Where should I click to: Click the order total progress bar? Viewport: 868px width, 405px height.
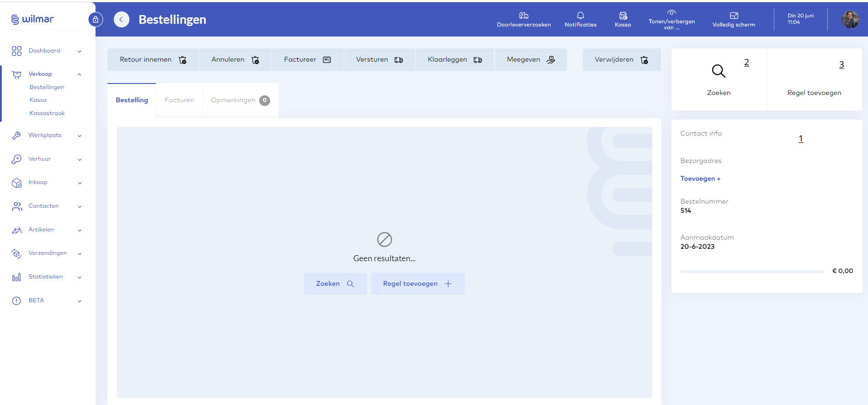[751, 271]
